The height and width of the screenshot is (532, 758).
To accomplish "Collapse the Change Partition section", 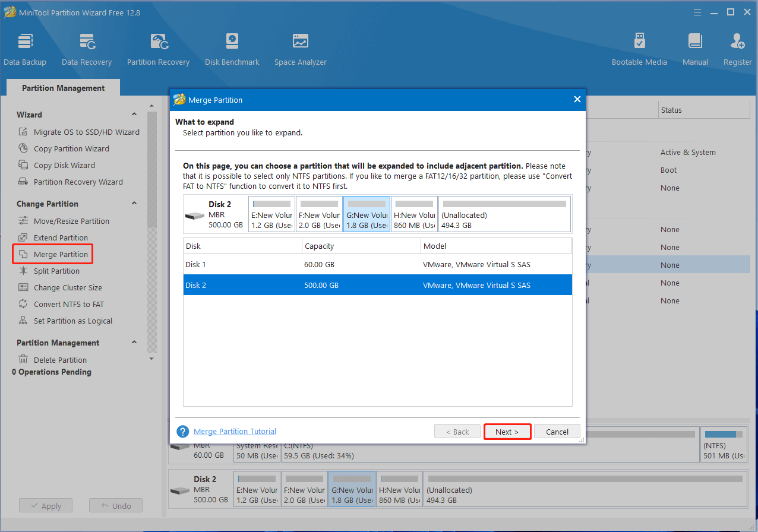I will tap(134, 204).
